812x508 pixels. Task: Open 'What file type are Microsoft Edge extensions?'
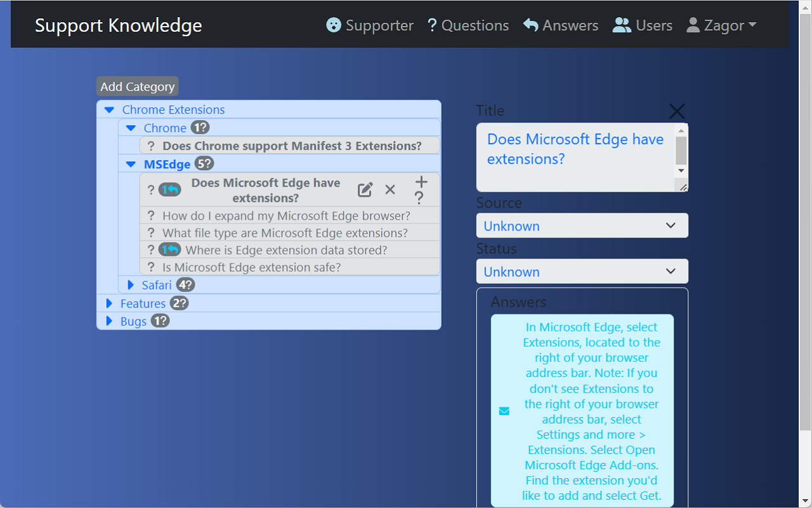click(x=285, y=233)
